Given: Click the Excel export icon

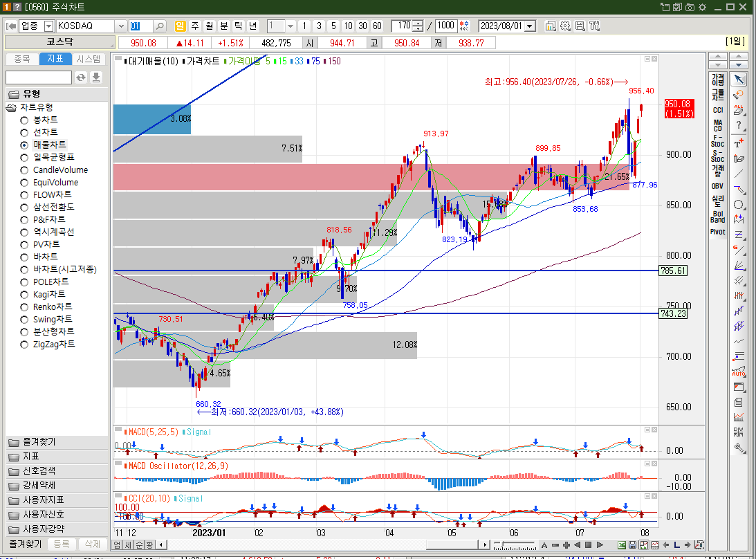Looking at the screenshot, I should (622, 545).
